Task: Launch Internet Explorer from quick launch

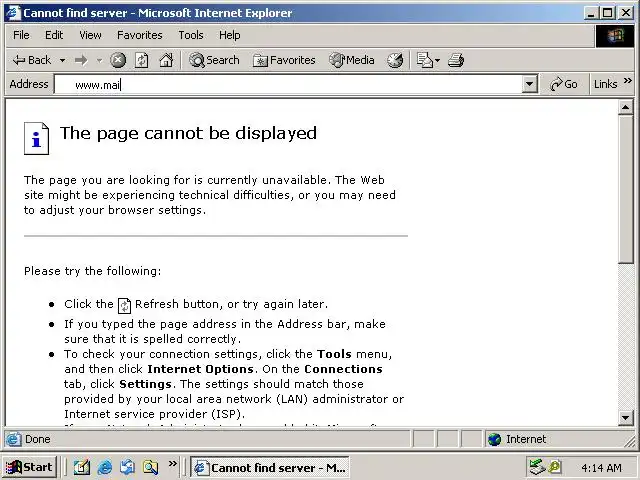Action: pyautogui.click(x=104, y=467)
